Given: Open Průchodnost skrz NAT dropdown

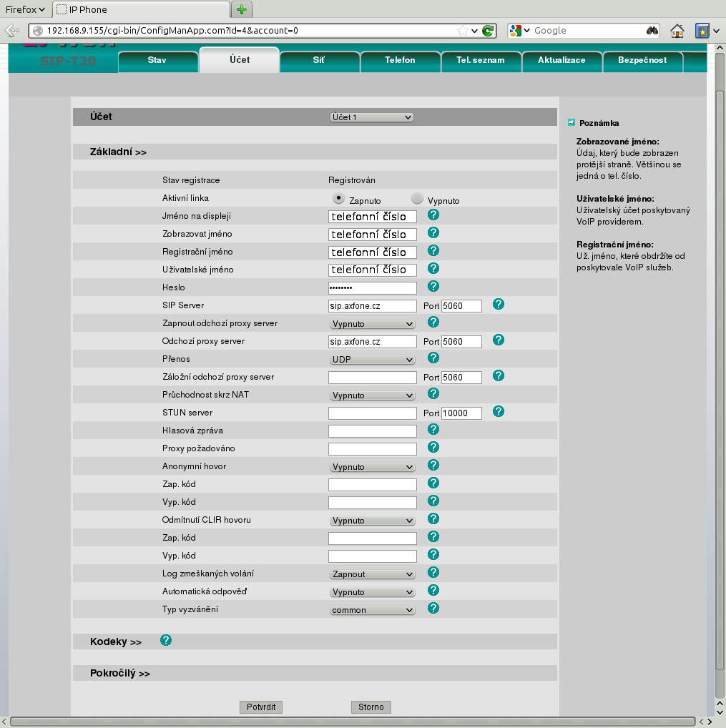Looking at the screenshot, I should (x=372, y=395).
